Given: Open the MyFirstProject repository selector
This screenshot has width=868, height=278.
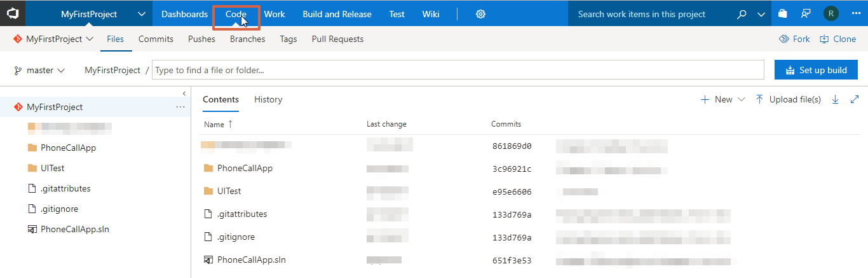Looking at the screenshot, I should coord(53,39).
